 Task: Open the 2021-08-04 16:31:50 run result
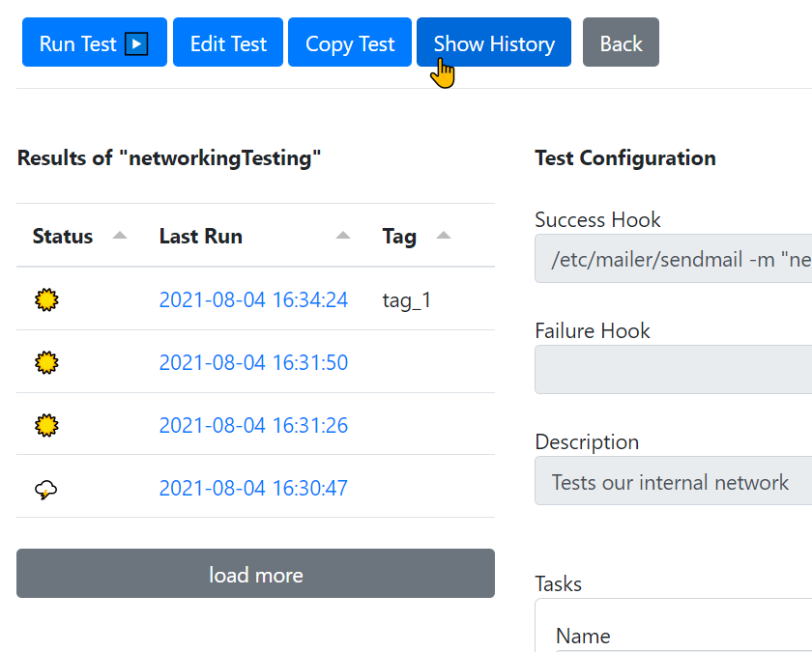click(253, 363)
